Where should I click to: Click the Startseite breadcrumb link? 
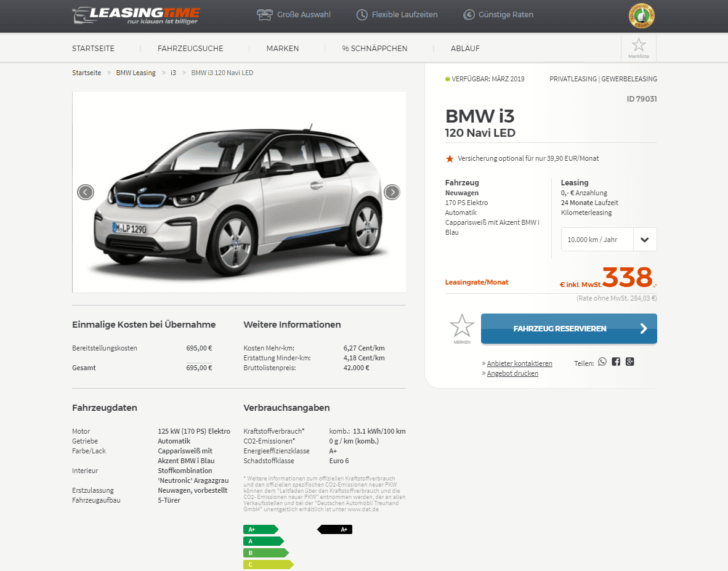86,73
